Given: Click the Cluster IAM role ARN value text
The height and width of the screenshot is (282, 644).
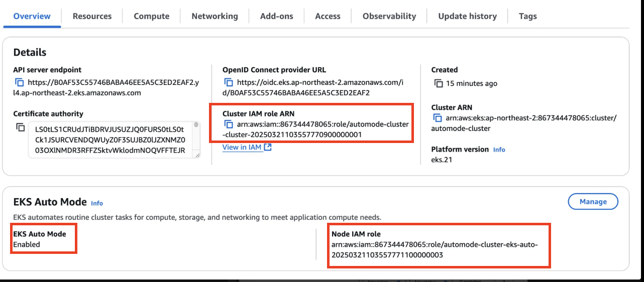Looking at the screenshot, I should 316,129.
